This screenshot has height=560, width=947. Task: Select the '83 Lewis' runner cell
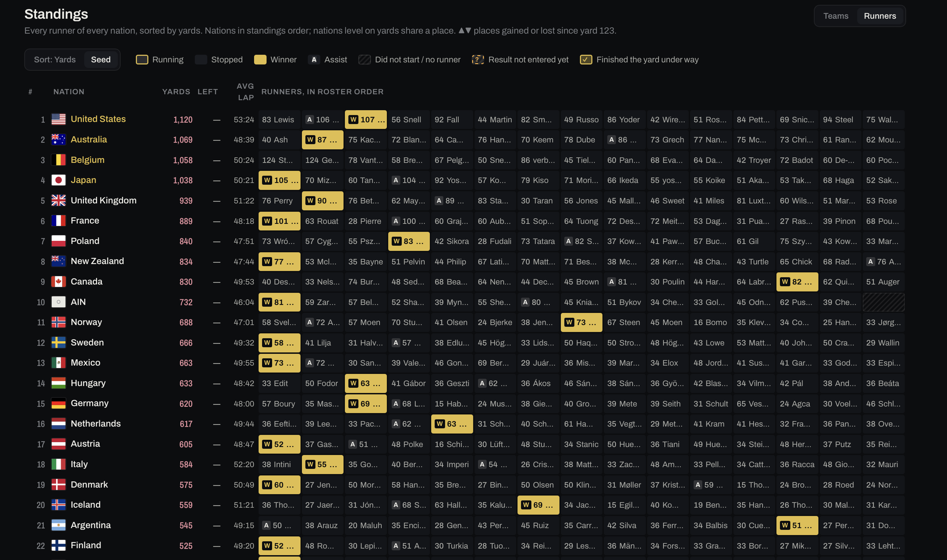(279, 120)
